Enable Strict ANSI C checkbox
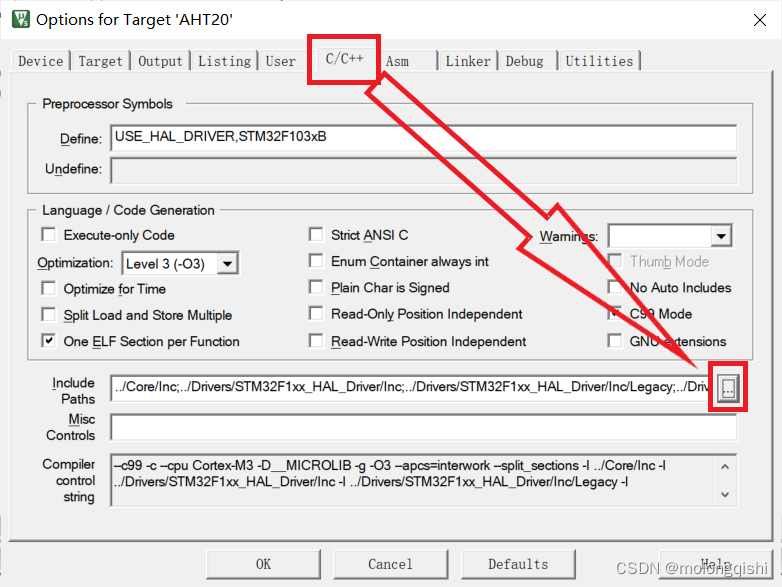Screen dimensions: 782x587 click(x=316, y=234)
